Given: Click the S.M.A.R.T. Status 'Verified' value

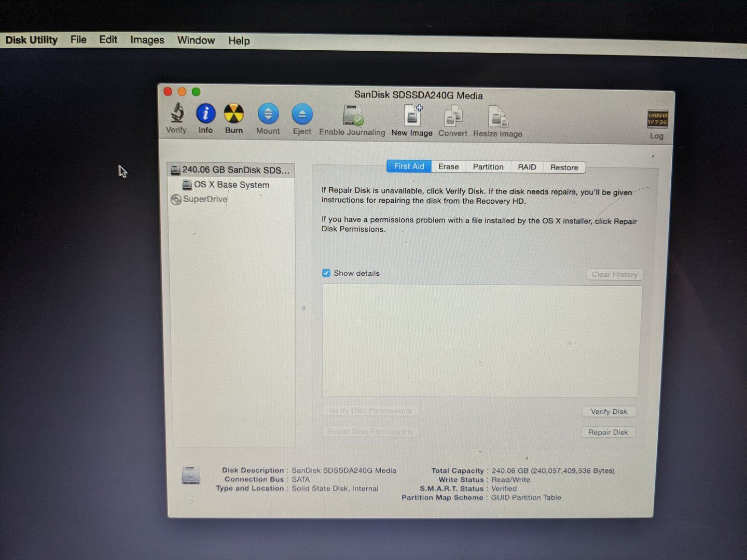Looking at the screenshot, I should tap(504, 488).
